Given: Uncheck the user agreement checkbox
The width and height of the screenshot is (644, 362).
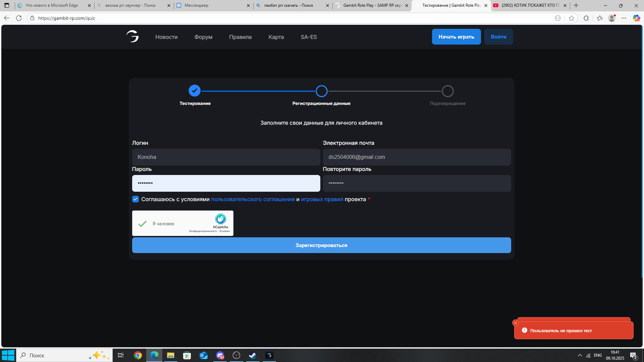Looking at the screenshot, I should click(136, 199).
